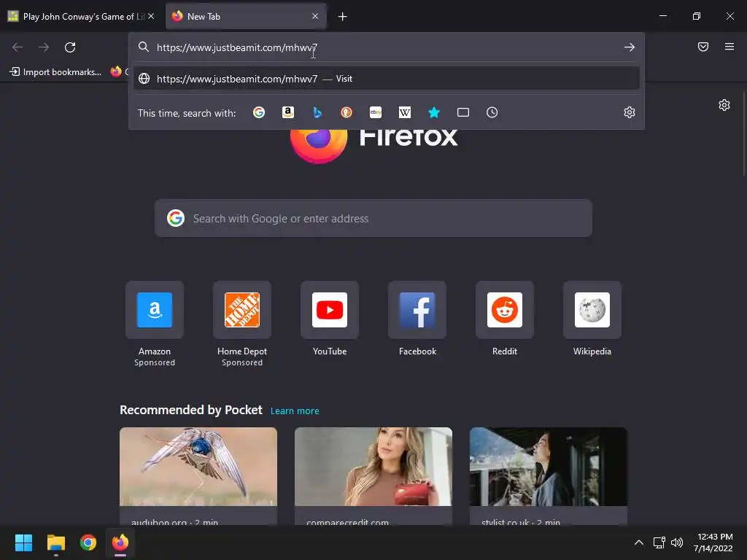Open File Explorer from taskbar
The image size is (747, 560).
55,542
